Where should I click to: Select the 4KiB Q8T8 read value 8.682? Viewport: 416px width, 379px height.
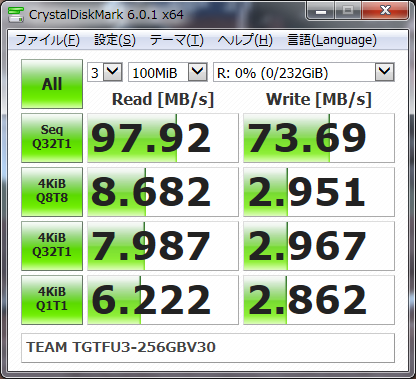click(x=163, y=192)
